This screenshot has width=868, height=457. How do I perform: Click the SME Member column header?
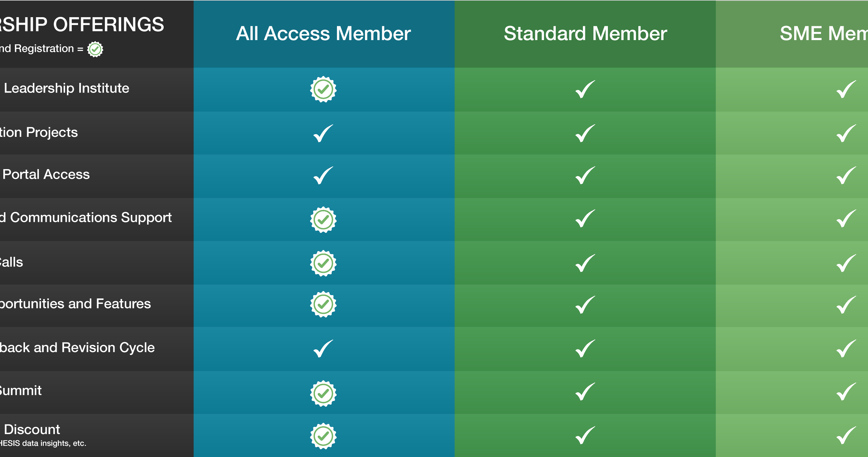click(x=824, y=33)
